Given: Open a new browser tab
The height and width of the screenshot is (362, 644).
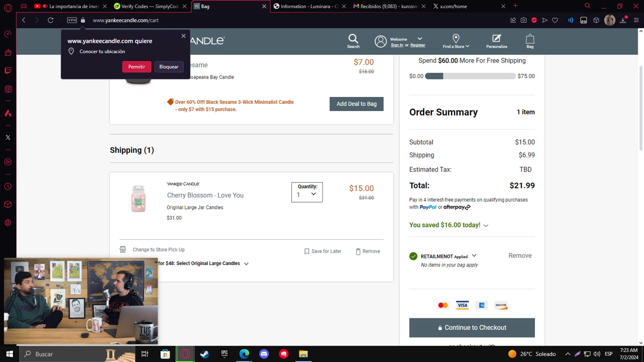Looking at the screenshot, I should 515,6.
